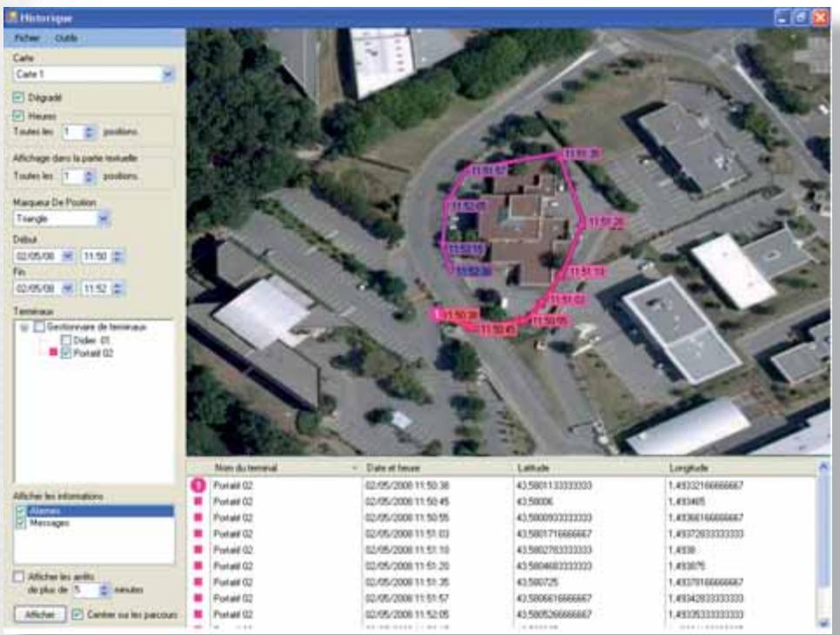Screen dimensions: 840x635
Task: Select the table cell 02/05/2008 11:50:38
Action: pyautogui.click(x=407, y=485)
